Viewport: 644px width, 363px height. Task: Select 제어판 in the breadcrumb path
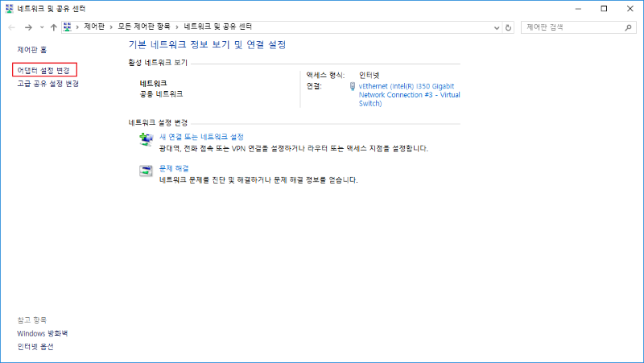click(94, 27)
